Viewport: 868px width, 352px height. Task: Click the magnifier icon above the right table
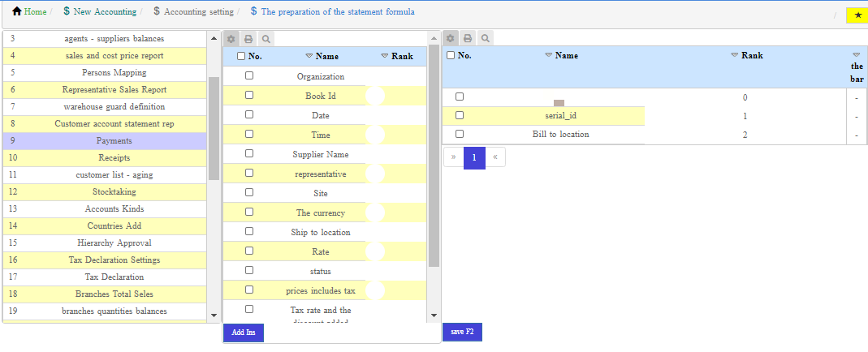485,38
